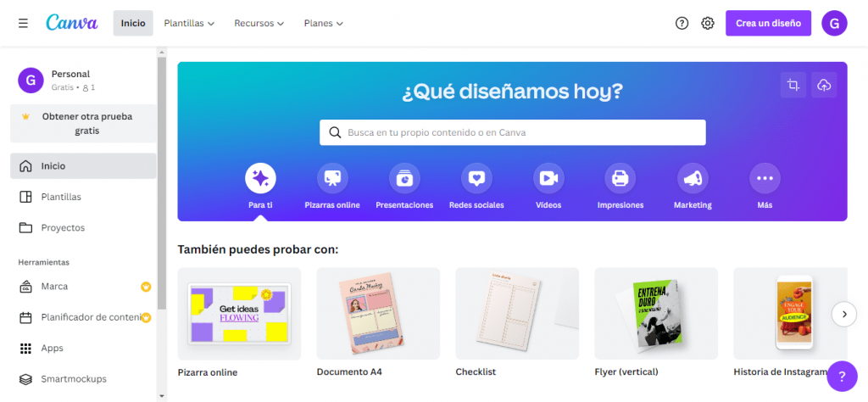
Task: Expand the Planes dropdown menu
Action: point(324,23)
